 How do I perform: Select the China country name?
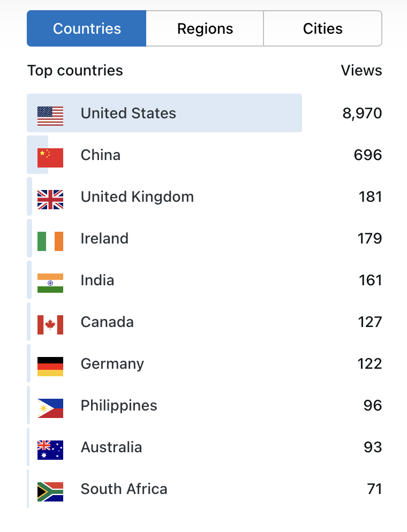101,155
